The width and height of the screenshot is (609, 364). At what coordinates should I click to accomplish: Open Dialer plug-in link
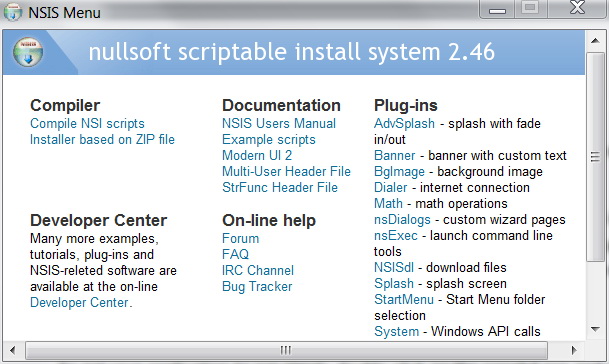[391, 187]
